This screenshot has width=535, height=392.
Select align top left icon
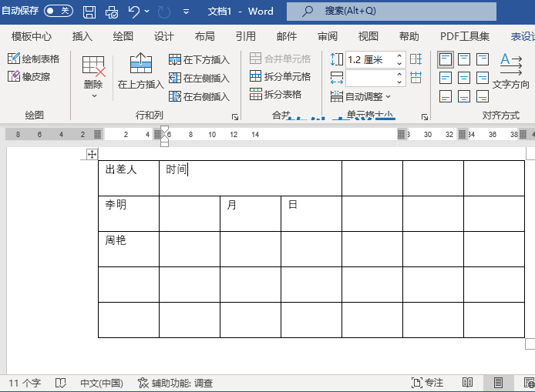(x=446, y=59)
